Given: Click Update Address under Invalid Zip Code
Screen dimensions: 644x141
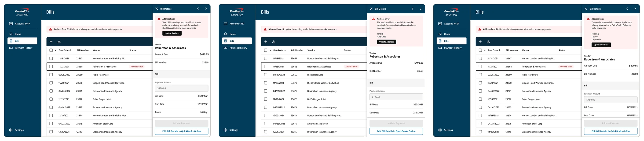Looking at the screenshot, I should click(387, 42).
